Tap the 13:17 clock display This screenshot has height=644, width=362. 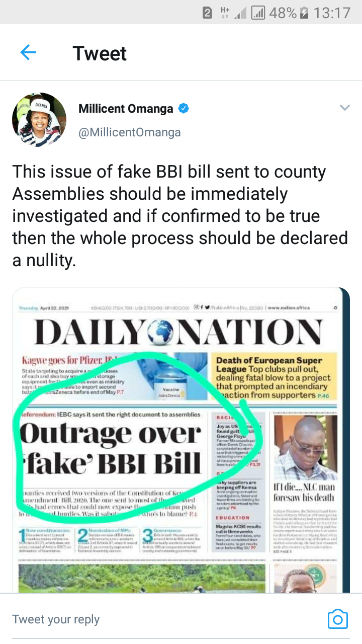coord(332,13)
